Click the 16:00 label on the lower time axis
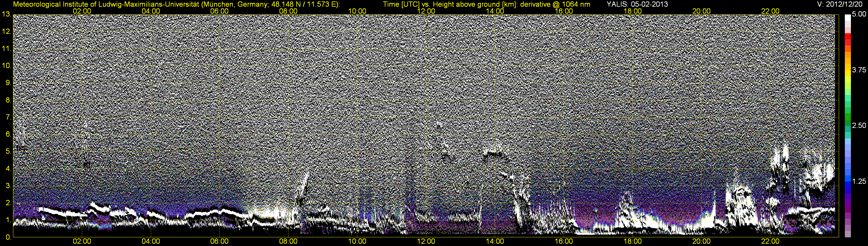This screenshot has width=868, height=246. (x=564, y=242)
